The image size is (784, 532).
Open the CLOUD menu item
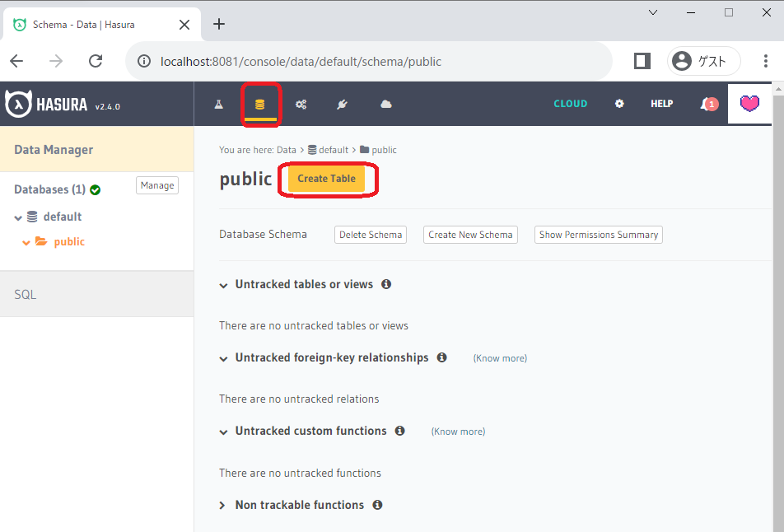tap(571, 104)
